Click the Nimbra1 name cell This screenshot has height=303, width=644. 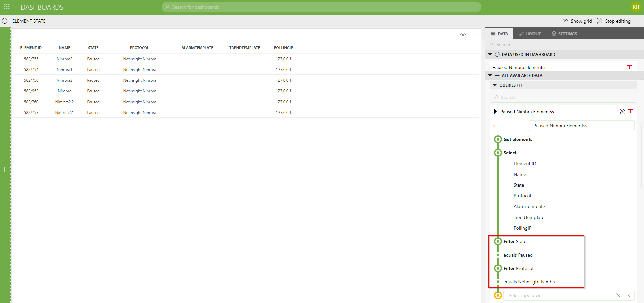pyautogui.click(x=65, y=69)
